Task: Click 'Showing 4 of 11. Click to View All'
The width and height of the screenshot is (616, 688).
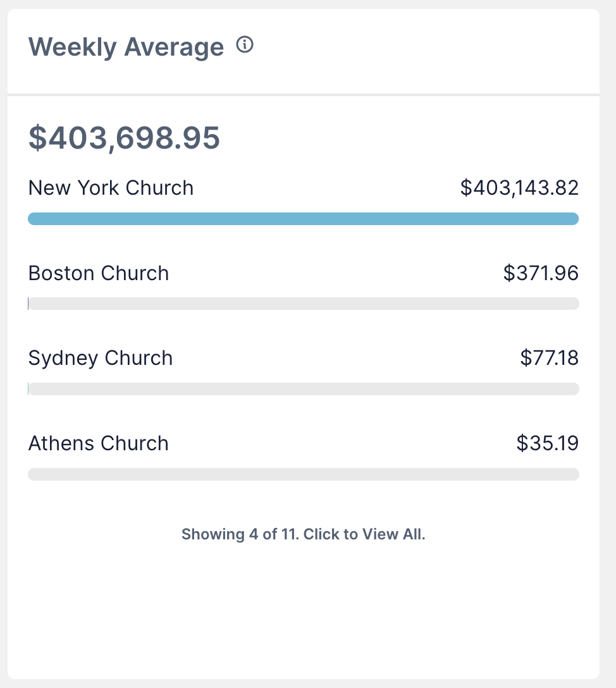Action: pos(303,534)
